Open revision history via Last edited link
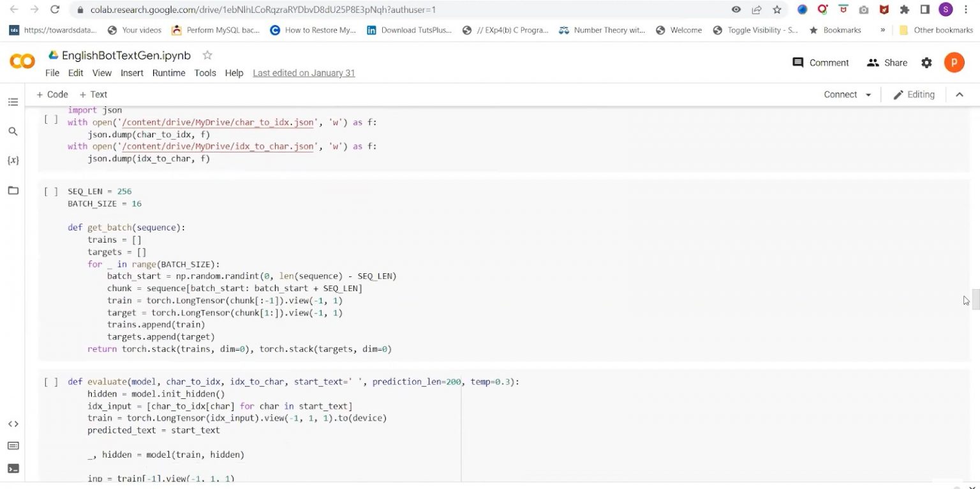980x489 pixels. pyautogui.click(x=304, y=73)
